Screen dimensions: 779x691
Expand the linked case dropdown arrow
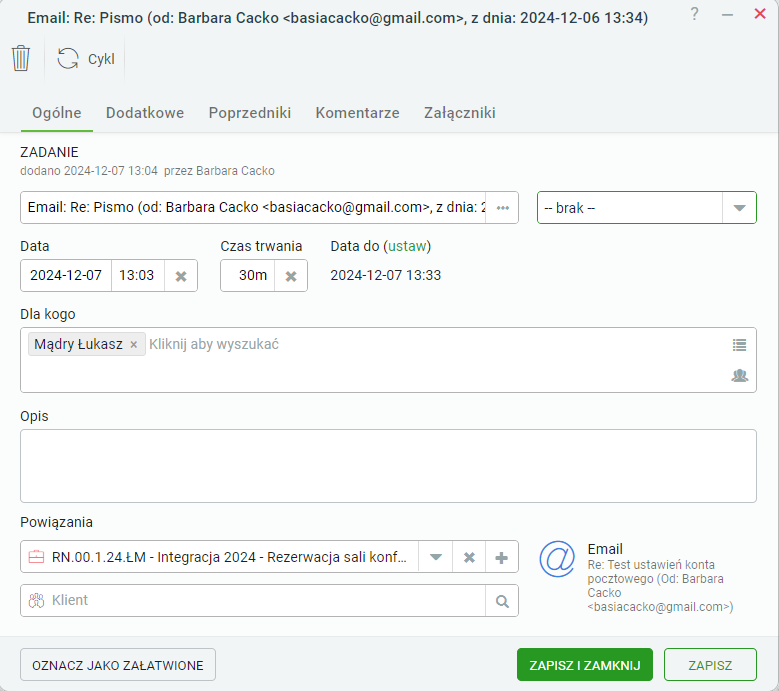coord(435,557)
